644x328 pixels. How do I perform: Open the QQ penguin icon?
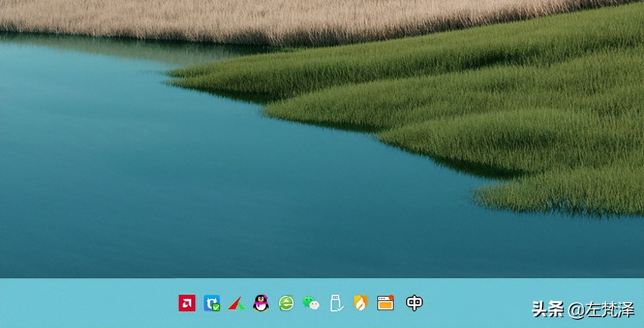pos(261,303)
